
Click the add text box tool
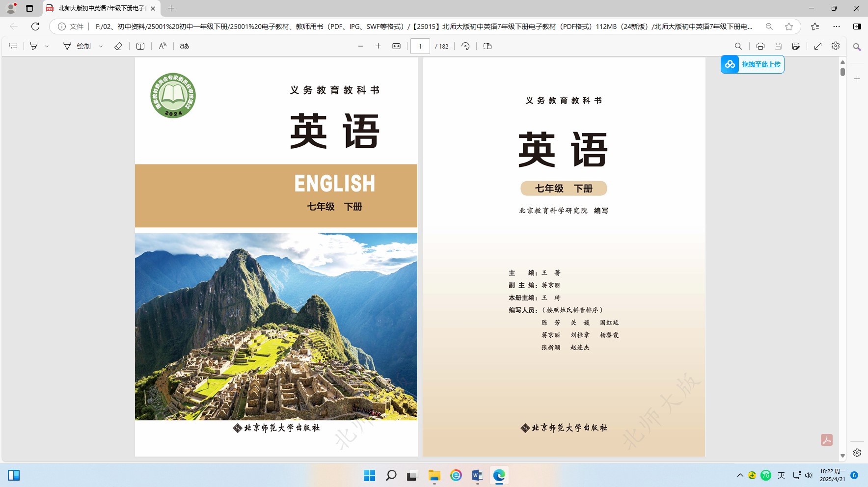click(140, 46)
